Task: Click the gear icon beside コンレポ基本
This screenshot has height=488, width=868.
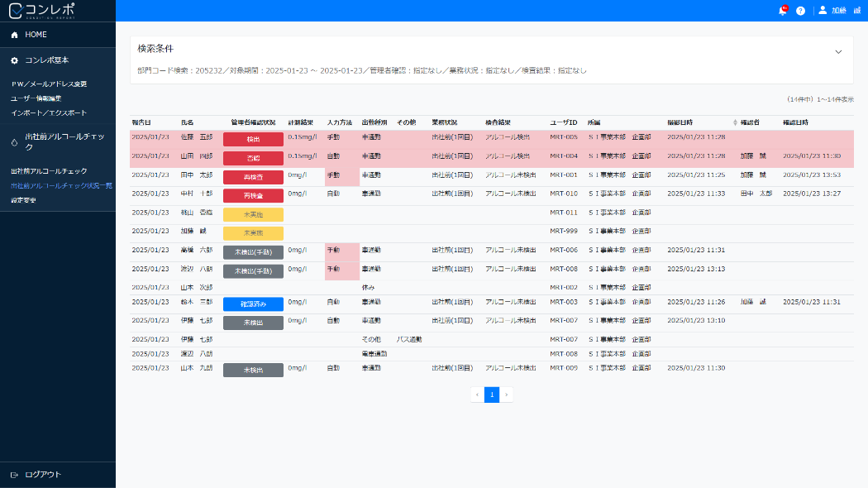Action: click(14, 60)
